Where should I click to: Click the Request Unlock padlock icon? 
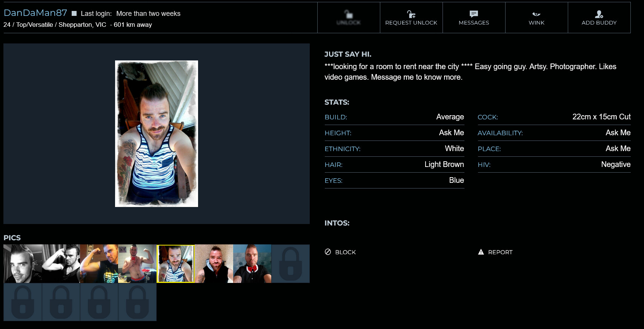pyautogui.click(x=411, y=14)
